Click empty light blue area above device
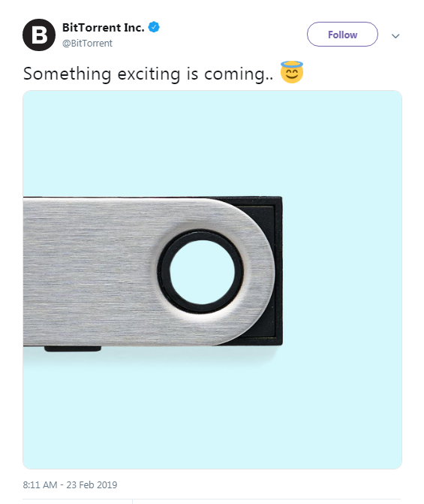Viewport: 424px width, 504px height. [212, 143]
